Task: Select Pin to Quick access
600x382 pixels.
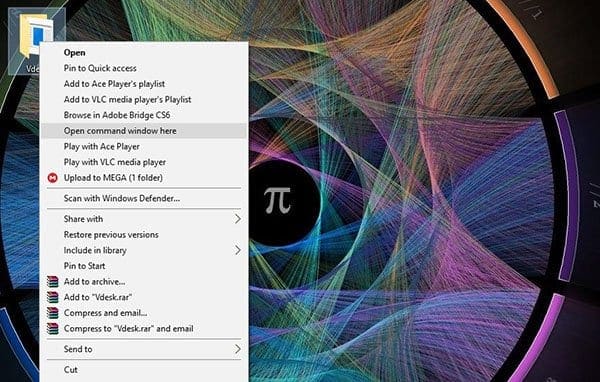Action: click(x=144, y=68)
